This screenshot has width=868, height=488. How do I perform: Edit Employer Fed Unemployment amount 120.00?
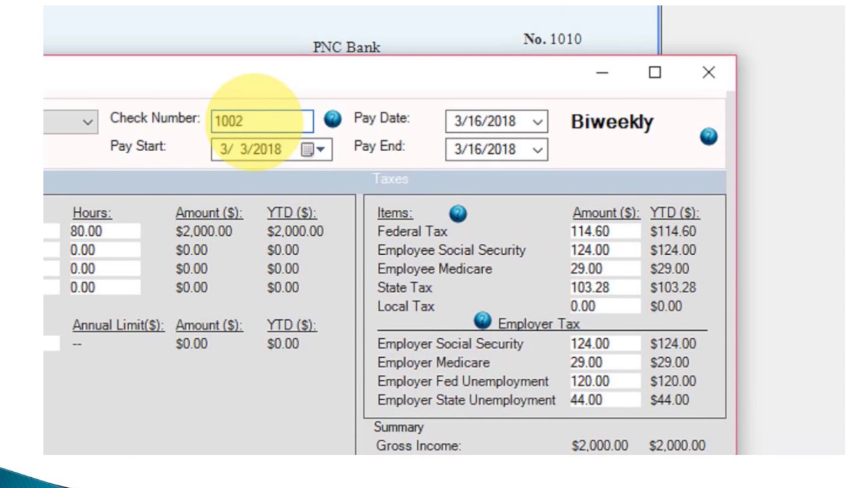tap(605, 382)
